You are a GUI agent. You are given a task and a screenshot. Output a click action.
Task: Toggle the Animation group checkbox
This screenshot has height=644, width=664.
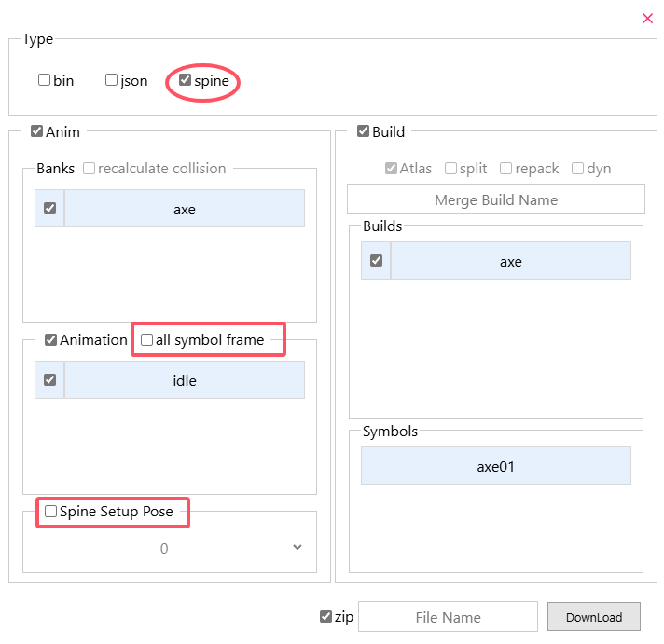[x=50, y=340]
